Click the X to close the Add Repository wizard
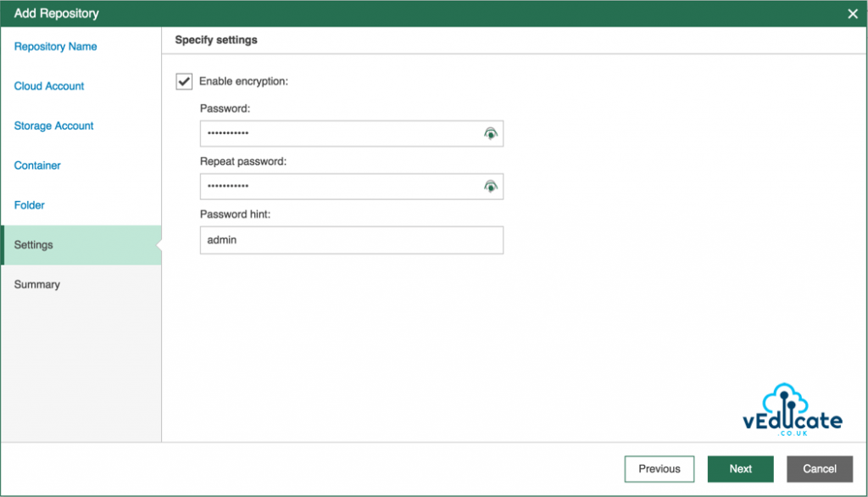This screenshot has width=868, height=497. (853, 14)
